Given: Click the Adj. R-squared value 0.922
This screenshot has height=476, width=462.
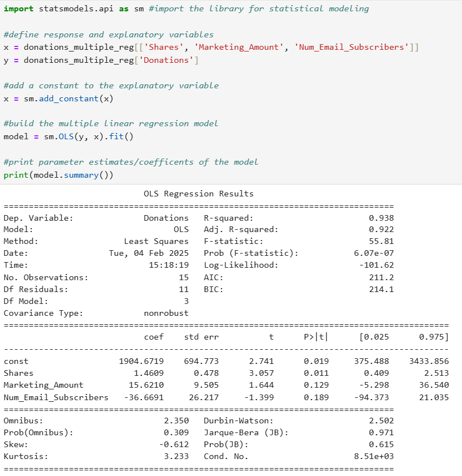Looking at the screenshot, I should [381, 229].
